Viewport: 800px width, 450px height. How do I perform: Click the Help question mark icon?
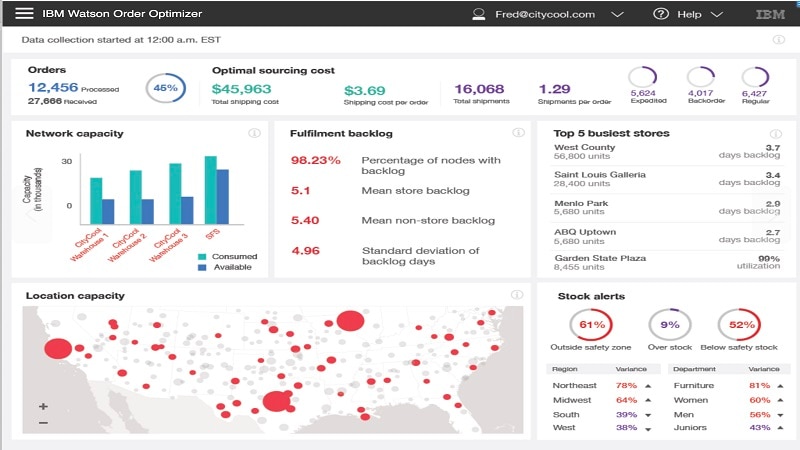pyautogui.click(x=661, y=14)
